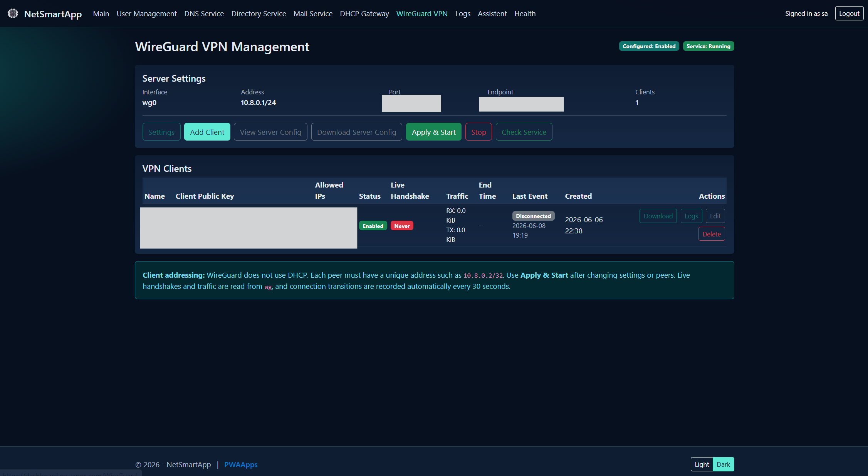This screenshot has height=476, width=868.
Task: Open Directory Service section
Action: [259, 13]
